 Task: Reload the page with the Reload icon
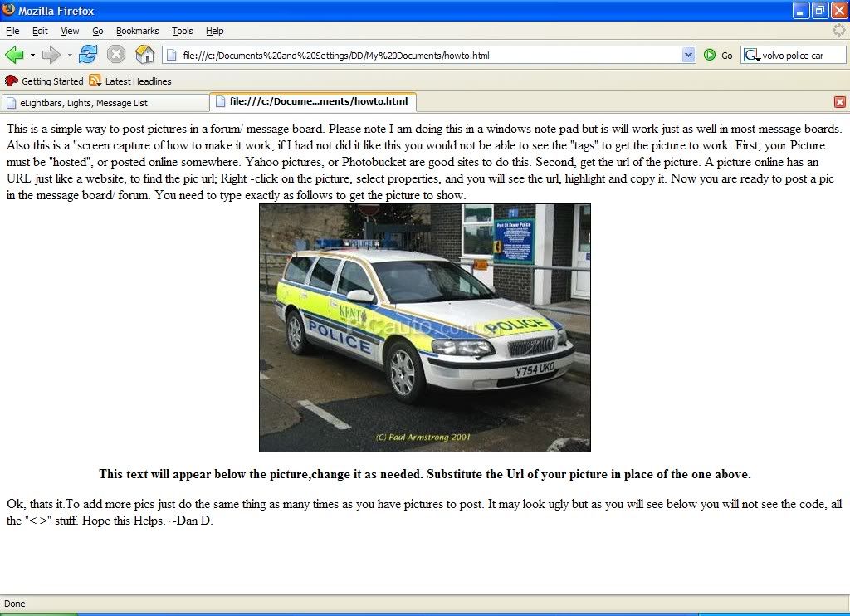coord(88,55)
